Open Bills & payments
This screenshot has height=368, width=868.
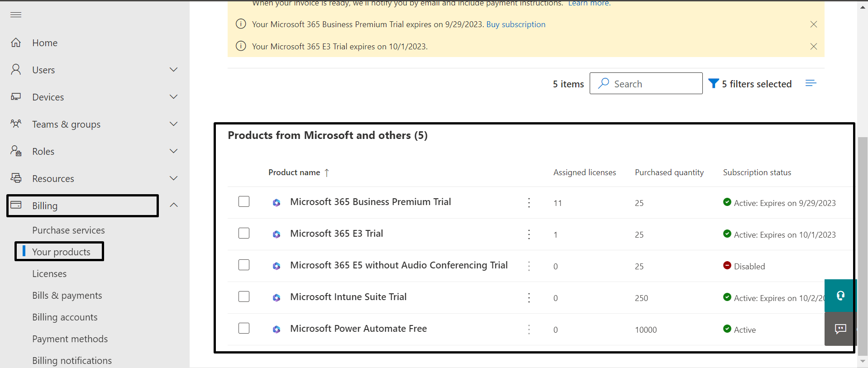coord(67,296)
